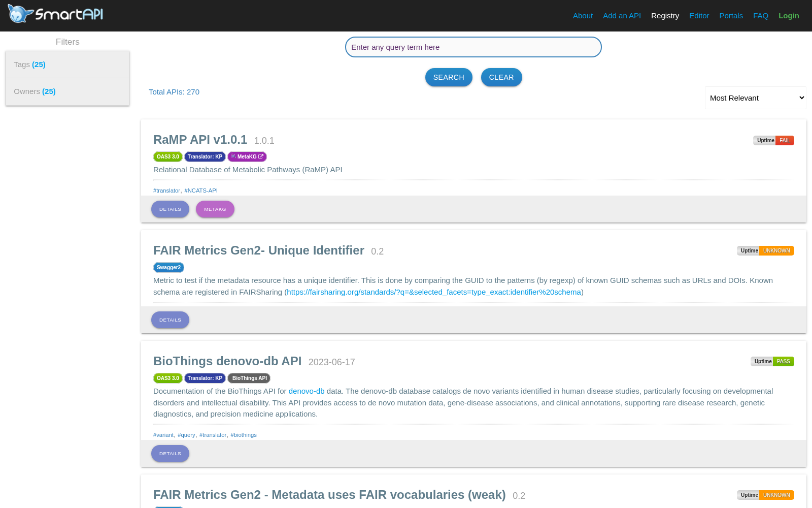The width and height of the screenshot is (812, 508).
Task: Click Translator: KP badge on denovo-db API
Action: (x=205, y=378)
